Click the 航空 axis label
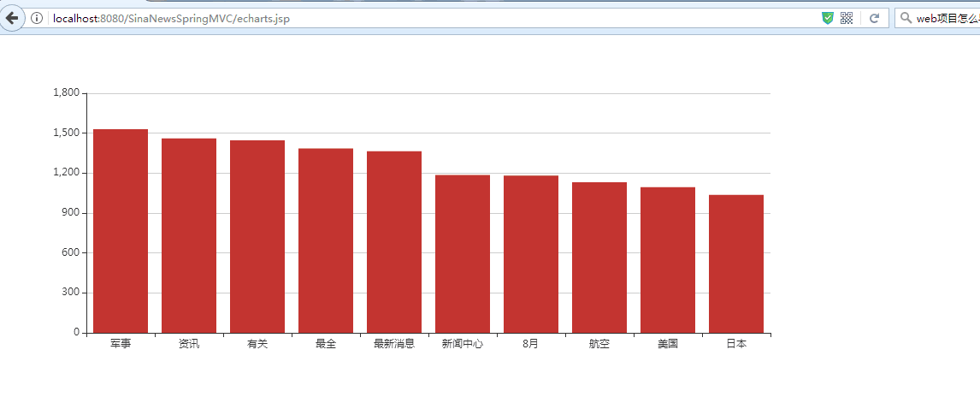Screen dimensions: 980x397 (x=599, y=344)
